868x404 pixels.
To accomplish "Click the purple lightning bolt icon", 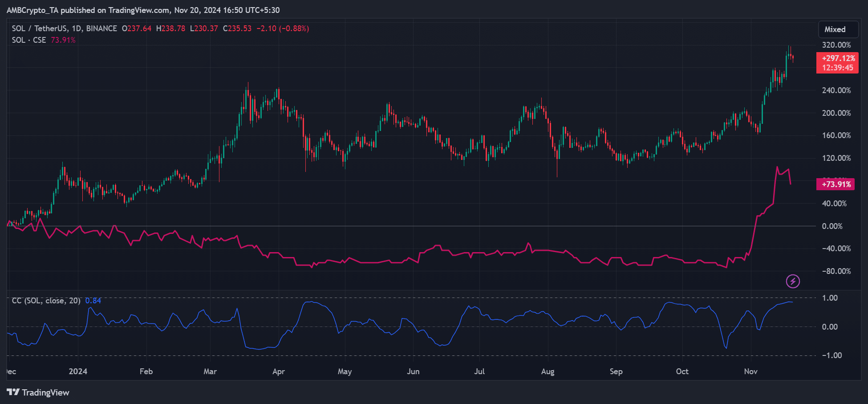I will (793, 281).
